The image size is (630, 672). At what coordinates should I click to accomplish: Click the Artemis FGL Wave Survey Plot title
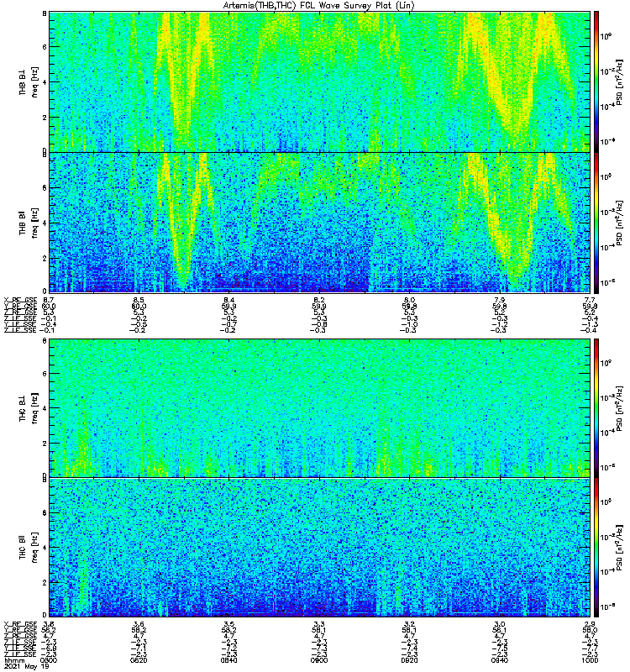tap(319, 6)
